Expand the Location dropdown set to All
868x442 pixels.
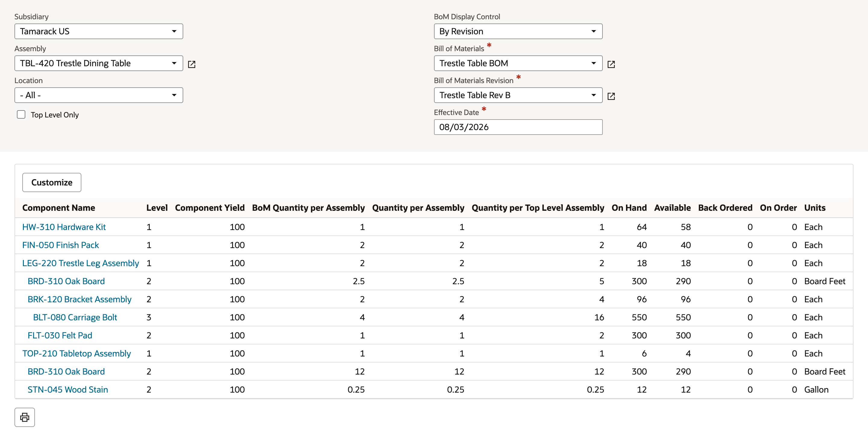click(x=99, y=95)
